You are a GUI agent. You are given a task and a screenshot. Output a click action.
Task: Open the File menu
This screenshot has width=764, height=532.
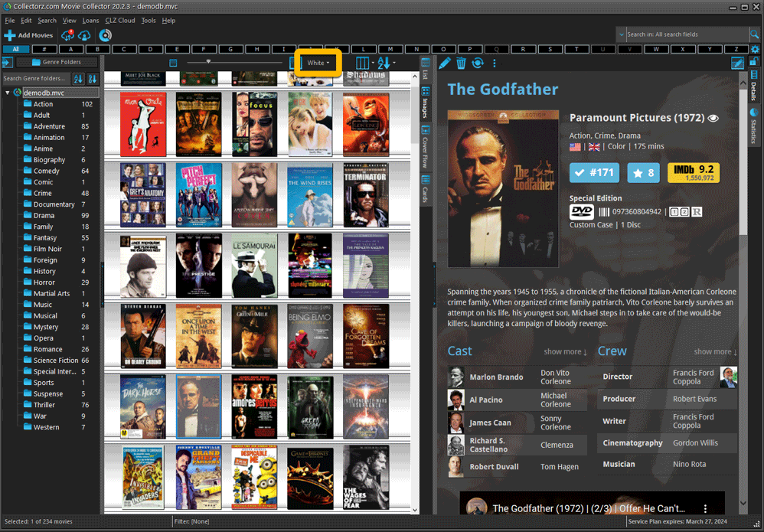pyautogui.click(x=10, y=21)
